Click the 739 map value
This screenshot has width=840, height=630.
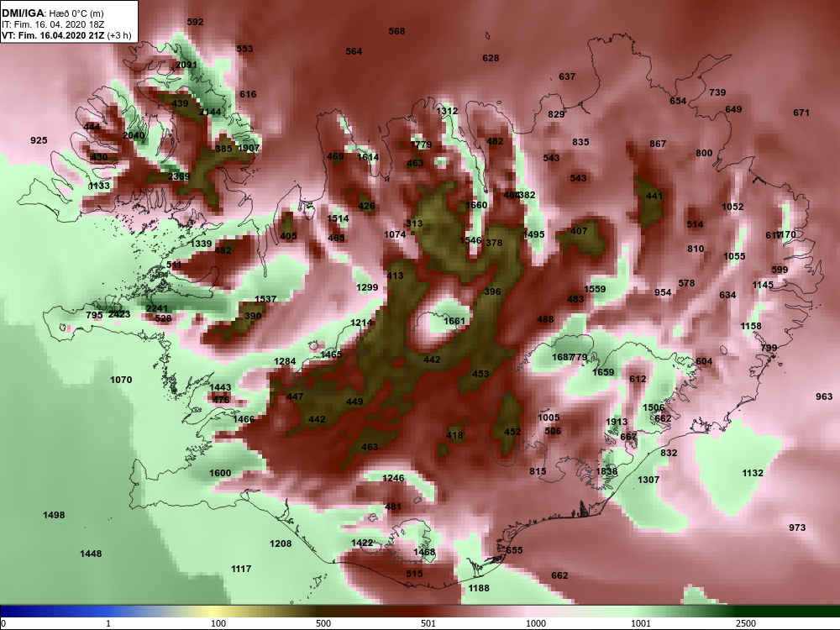coord(717,92)
